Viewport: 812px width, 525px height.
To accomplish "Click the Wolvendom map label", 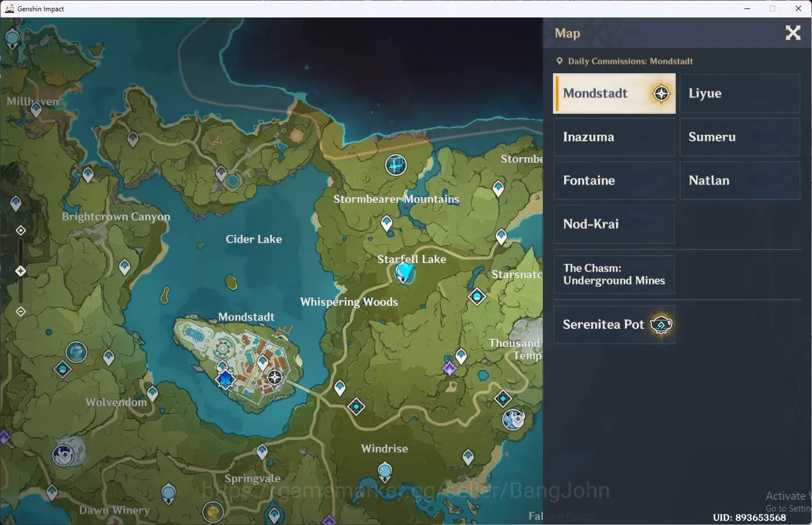I will click(116, 402).
